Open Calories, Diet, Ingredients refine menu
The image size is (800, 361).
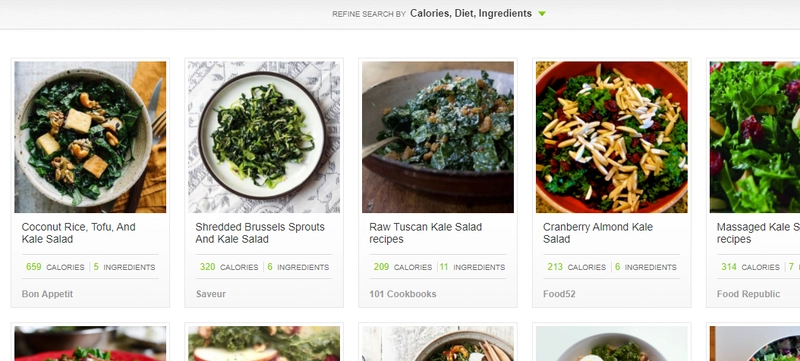[470, 14]
